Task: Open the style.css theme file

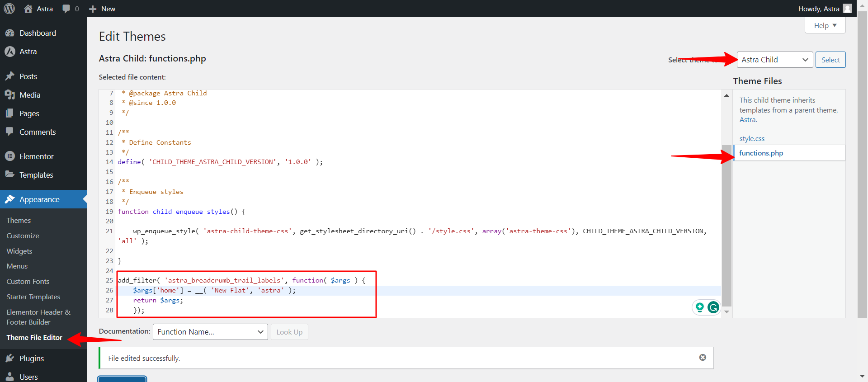Action: tap(752, 138)
